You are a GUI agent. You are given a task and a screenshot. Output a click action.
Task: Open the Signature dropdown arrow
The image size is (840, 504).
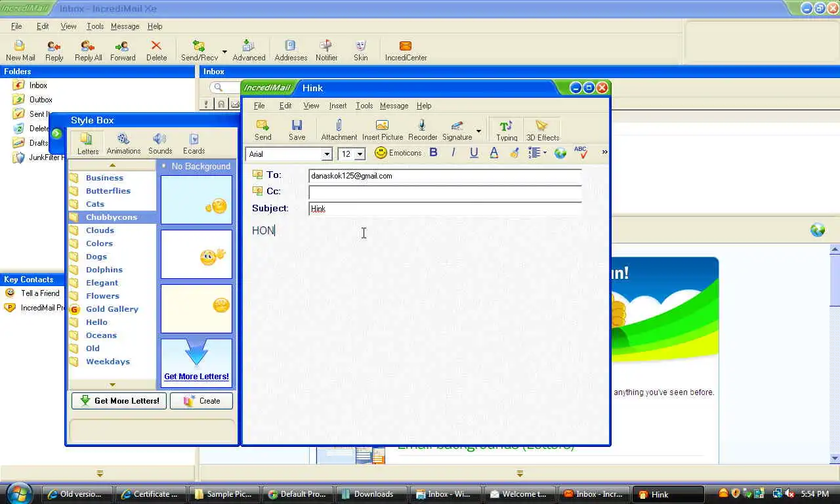click(x=478, y=131)
